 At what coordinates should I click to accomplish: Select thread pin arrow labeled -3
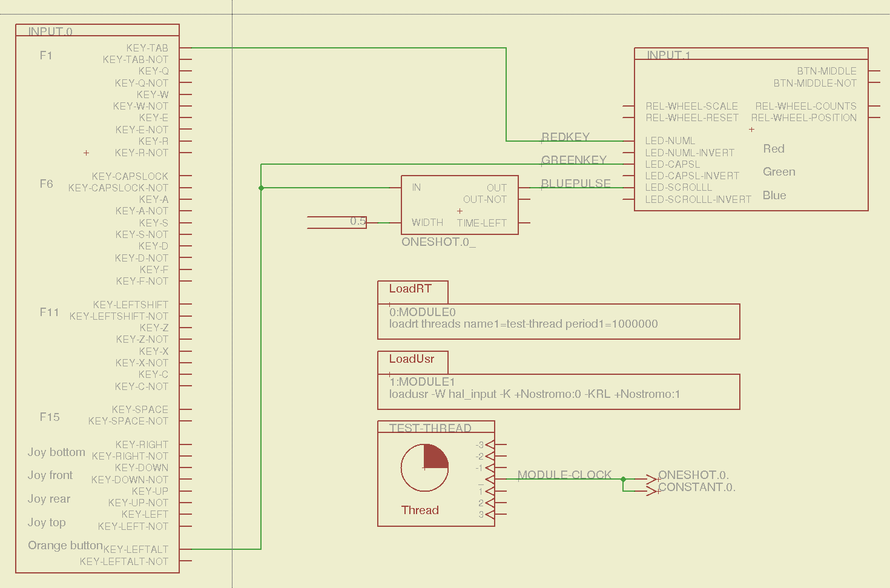click(490, 444)
